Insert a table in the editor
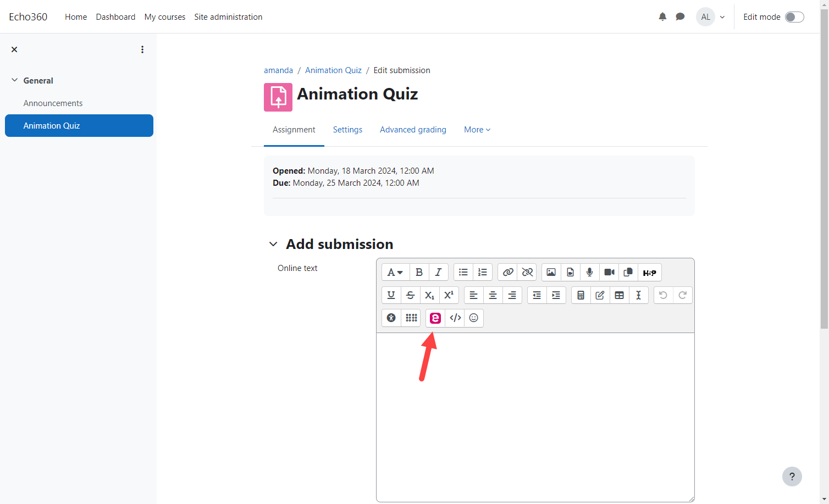Image resolution: width=829 pixels, height=504 pixels. click(619, 295)
